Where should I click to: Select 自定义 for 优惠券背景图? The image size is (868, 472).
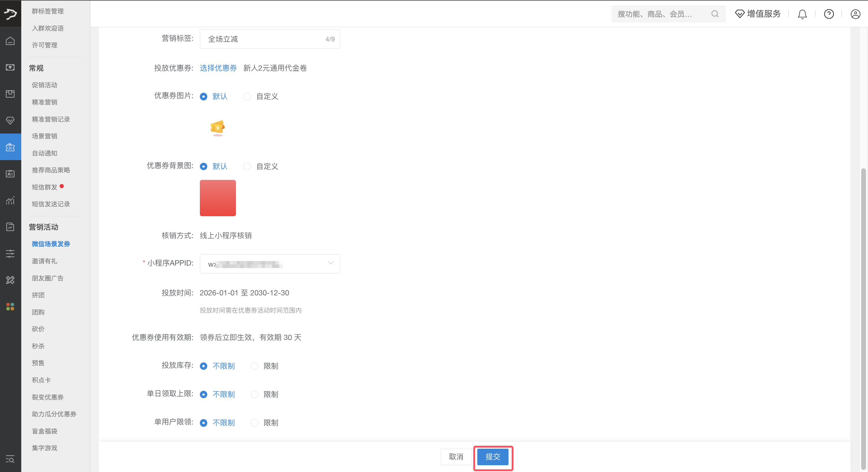click(x=247, y=167)
